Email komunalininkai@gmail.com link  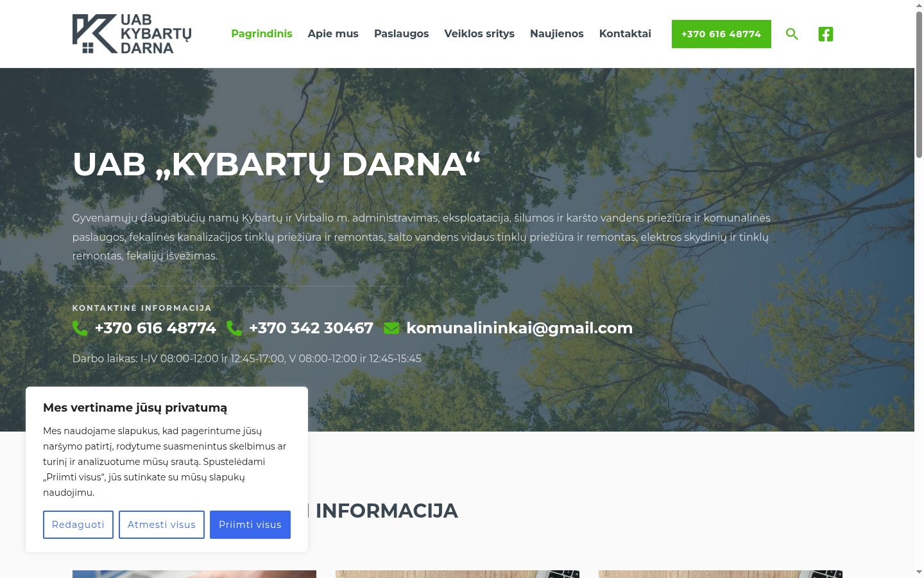[x=520, y=328]
